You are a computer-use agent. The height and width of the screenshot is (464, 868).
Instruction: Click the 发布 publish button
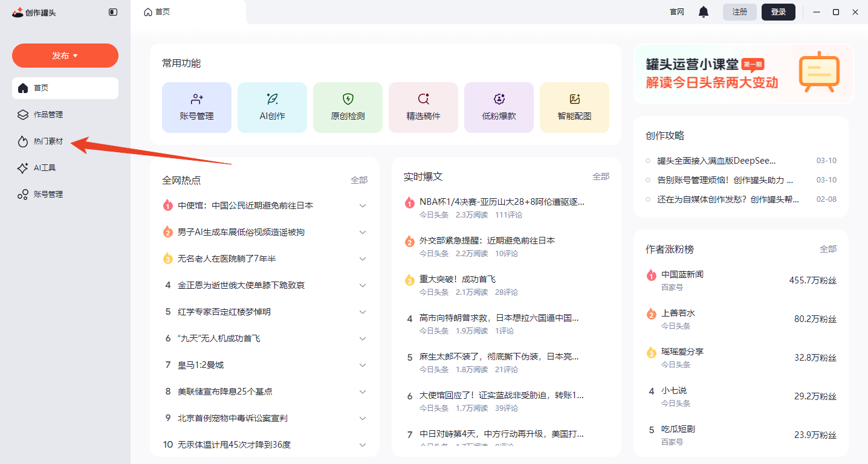click(65, 55)
